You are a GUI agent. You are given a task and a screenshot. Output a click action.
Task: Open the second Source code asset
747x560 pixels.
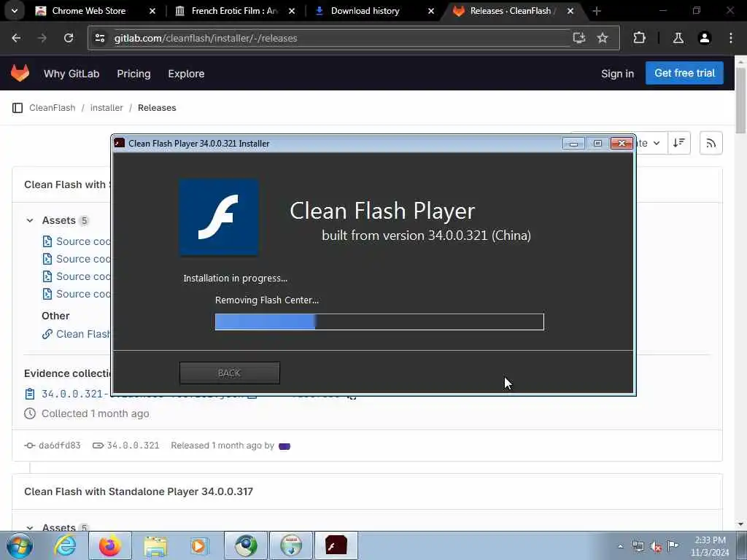[77, 259]
